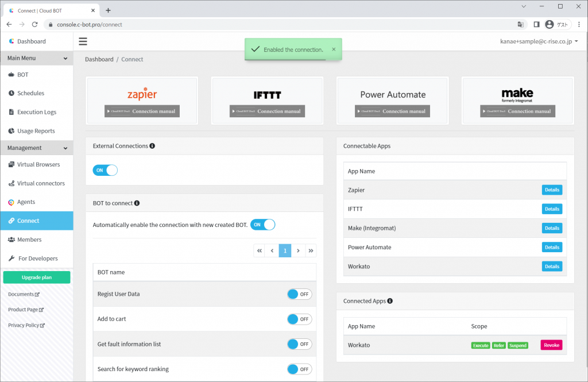The image size is (588, 382).
Task: Open Details for IFTTT app
Action: (552, 209)
